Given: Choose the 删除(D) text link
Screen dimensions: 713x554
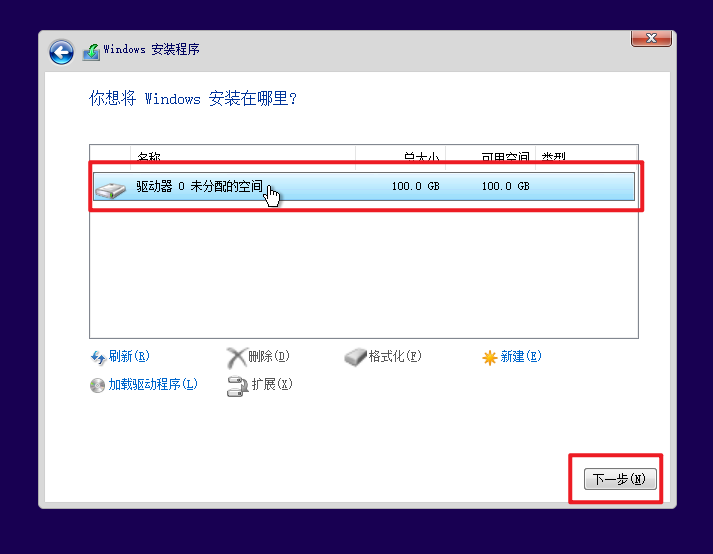Looking at the screenshot, I should (269, 357).
